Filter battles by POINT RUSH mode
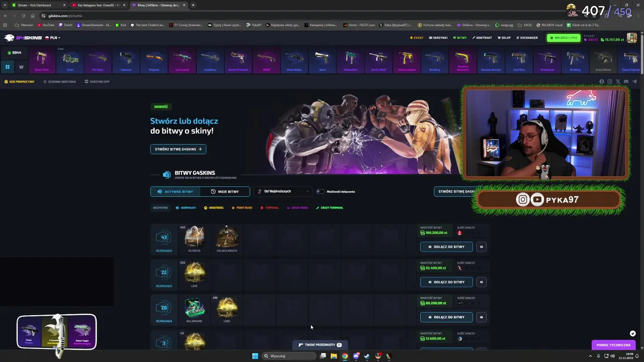This screenshot has height=362, width=644. coord(242,208)
